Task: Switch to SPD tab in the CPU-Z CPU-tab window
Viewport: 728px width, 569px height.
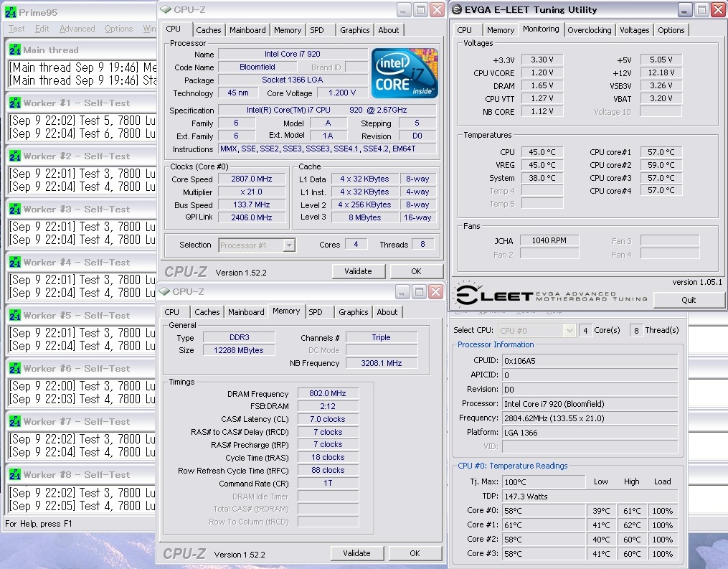Action: tap(317, 30)
